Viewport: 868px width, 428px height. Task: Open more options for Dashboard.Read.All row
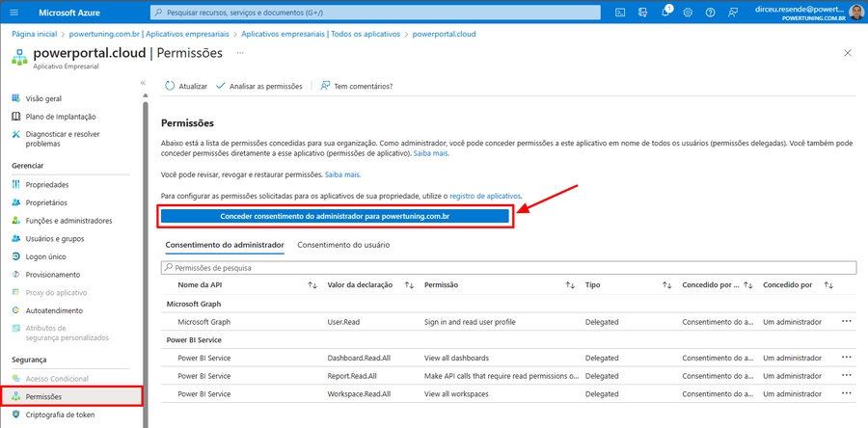pyautogui.click(x=847, y=358)
